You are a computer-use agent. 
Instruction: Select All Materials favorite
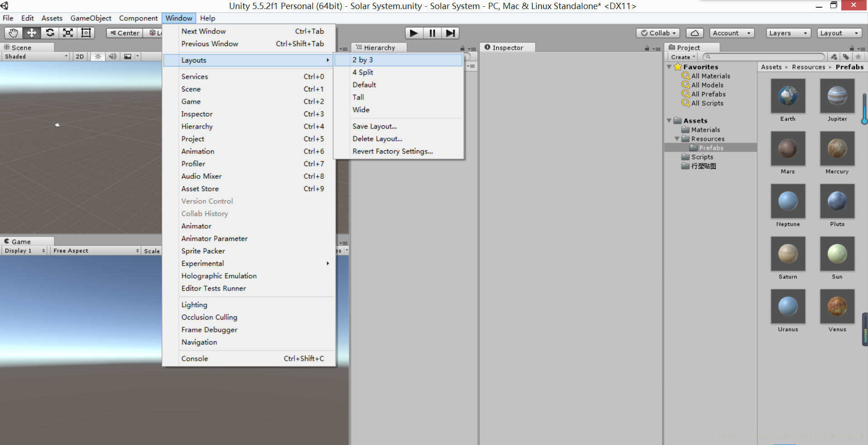[710, 76]
